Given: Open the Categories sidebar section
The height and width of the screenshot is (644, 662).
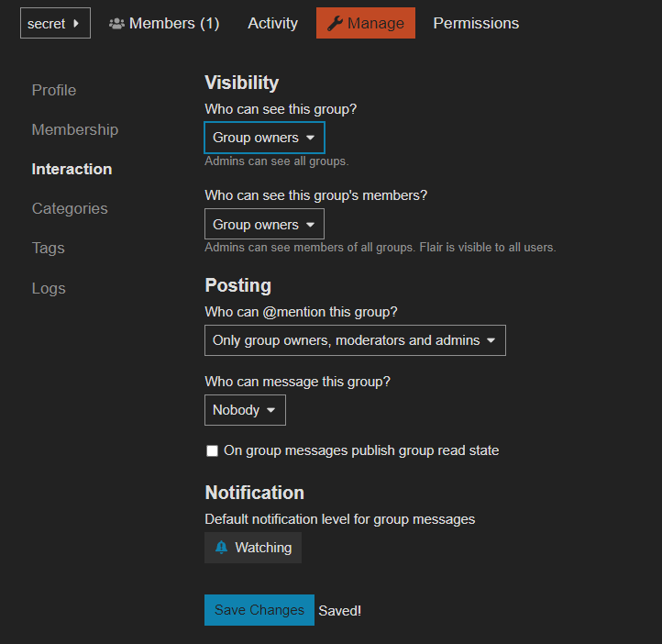Looking at the screenshot, I should coord(70,208).
